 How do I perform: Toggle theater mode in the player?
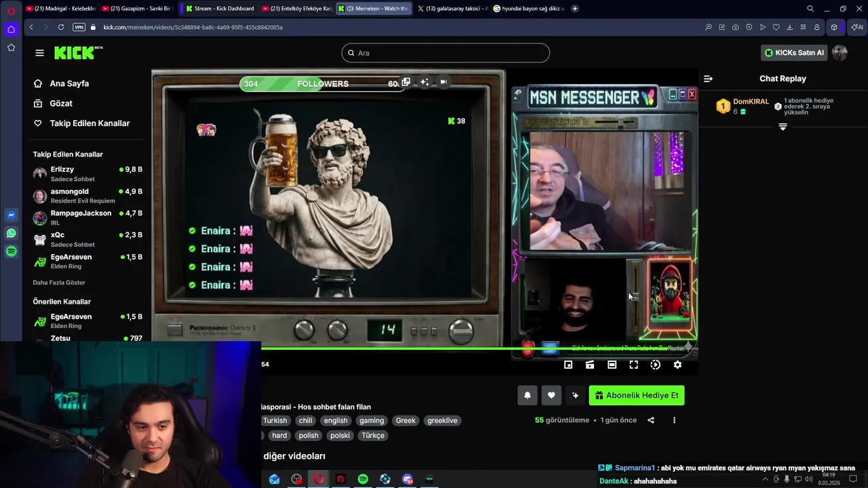(612, 365)
